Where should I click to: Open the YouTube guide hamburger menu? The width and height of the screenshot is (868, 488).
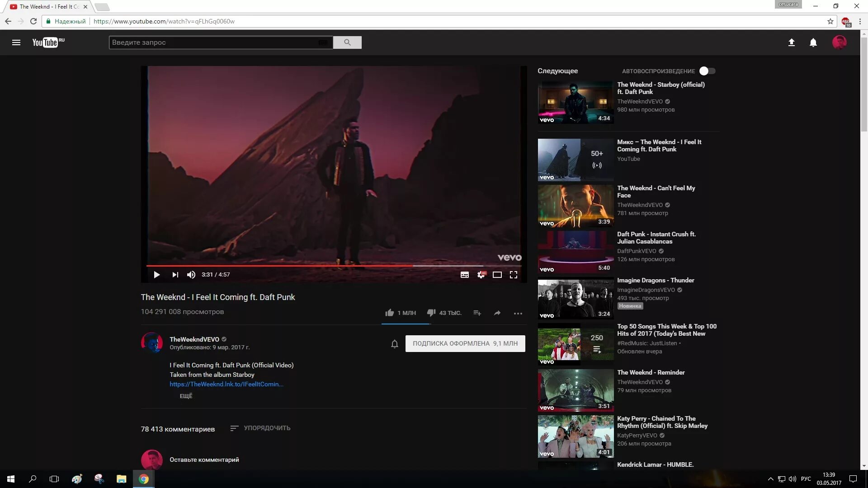pos(16,42)
